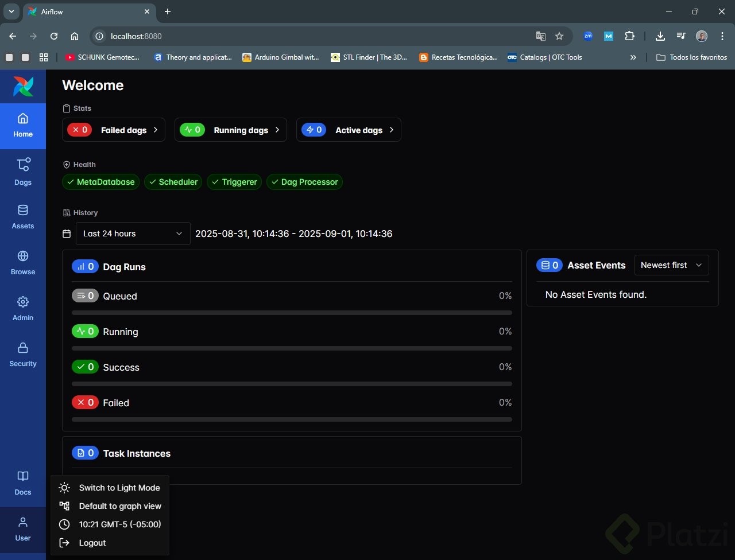
Task: Open a new browser tab
Action: pos(168,11)
